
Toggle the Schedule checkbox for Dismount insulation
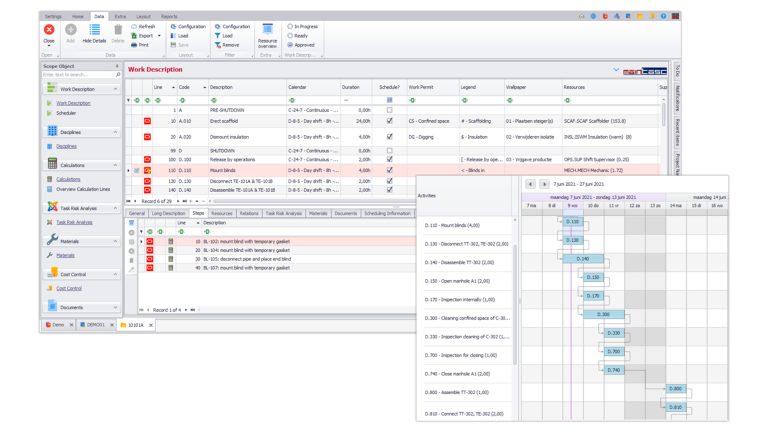tap(389, 137)
